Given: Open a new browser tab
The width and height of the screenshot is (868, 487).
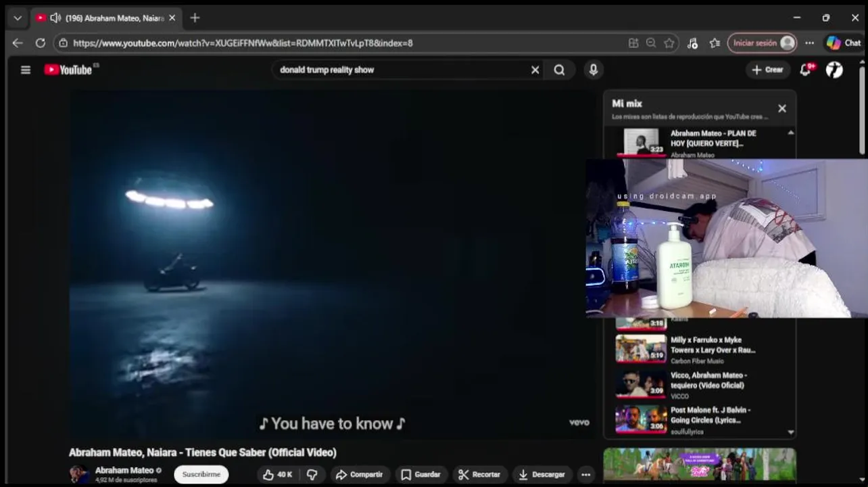Looking at the screenshot, I should pyautogui.click(x=195, y=18).
